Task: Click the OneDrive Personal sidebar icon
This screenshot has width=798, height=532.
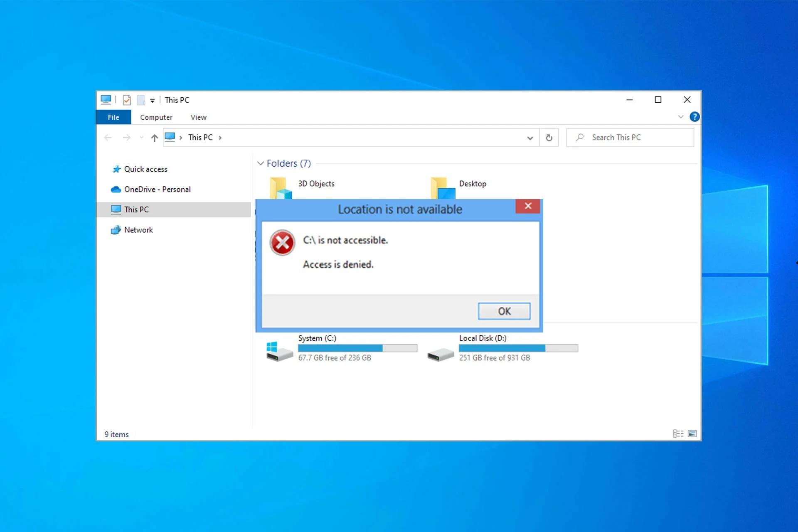Action: coord(116,189)
